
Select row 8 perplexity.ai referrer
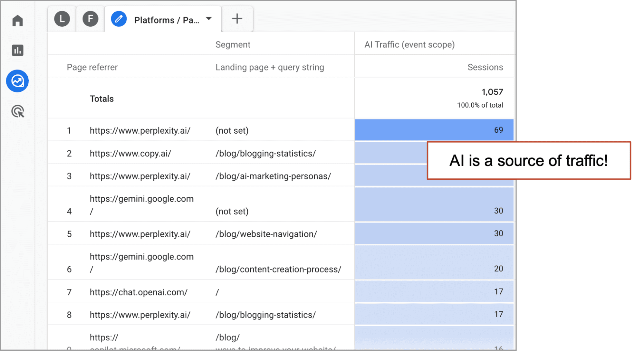tap(140, 315)
